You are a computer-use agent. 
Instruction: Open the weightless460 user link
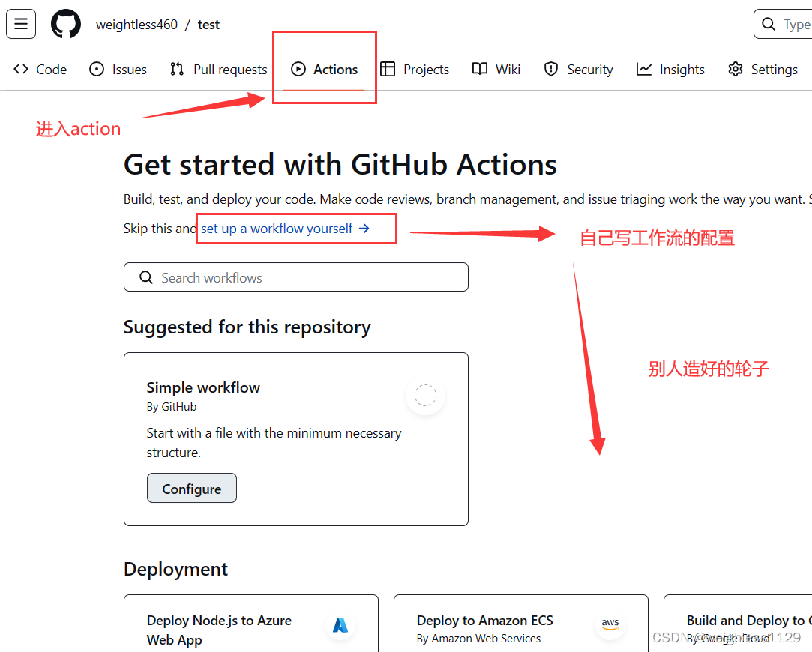pyautogui.click(x=136, y=25)
